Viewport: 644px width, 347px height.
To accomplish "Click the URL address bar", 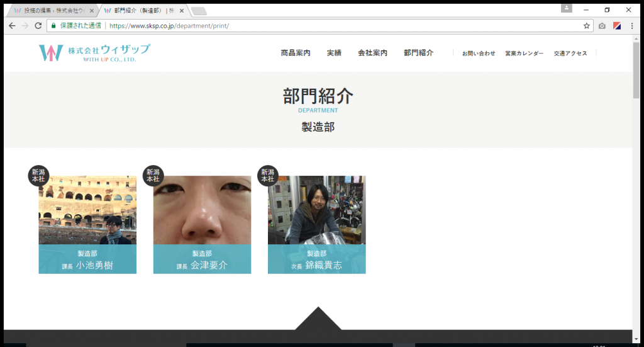I will [x=319, y=26].
